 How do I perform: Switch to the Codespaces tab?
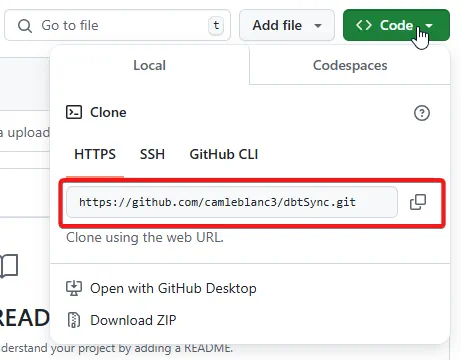pyautogui.click(x=350, y=65)
